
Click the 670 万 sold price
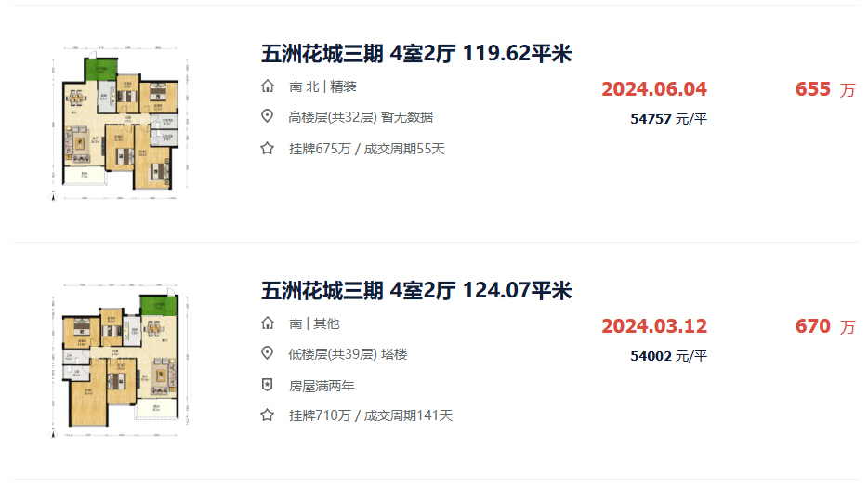tap(825, 326)
